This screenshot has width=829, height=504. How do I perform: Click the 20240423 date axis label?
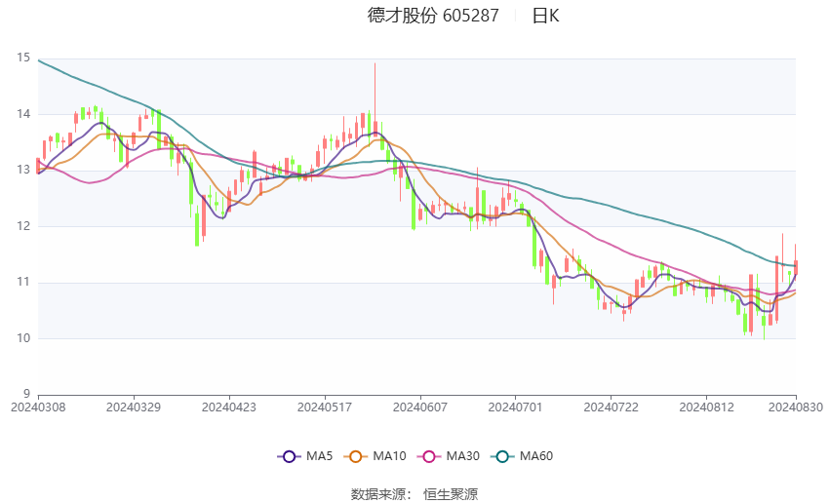pyautogui.click(x=228, y=406)
